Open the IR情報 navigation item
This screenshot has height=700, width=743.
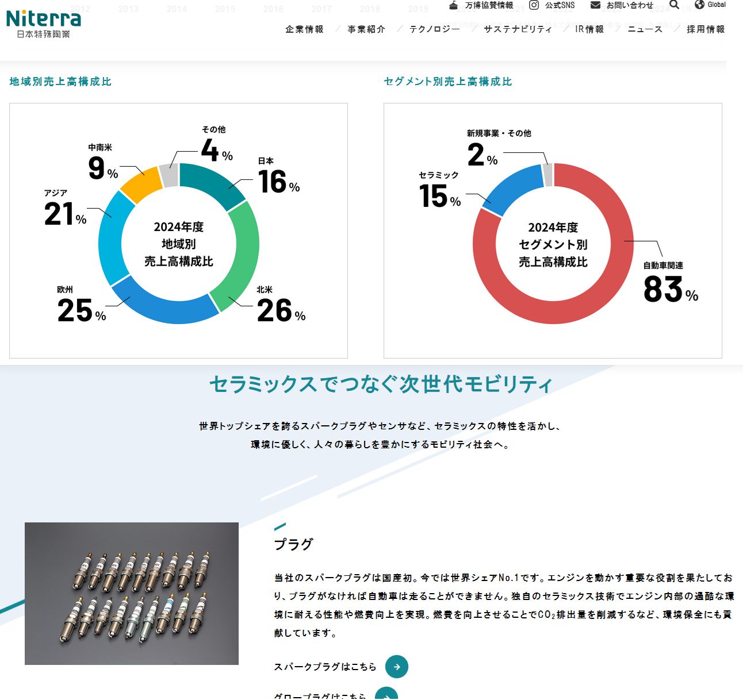pyautogui.click(x=589, y=29)
